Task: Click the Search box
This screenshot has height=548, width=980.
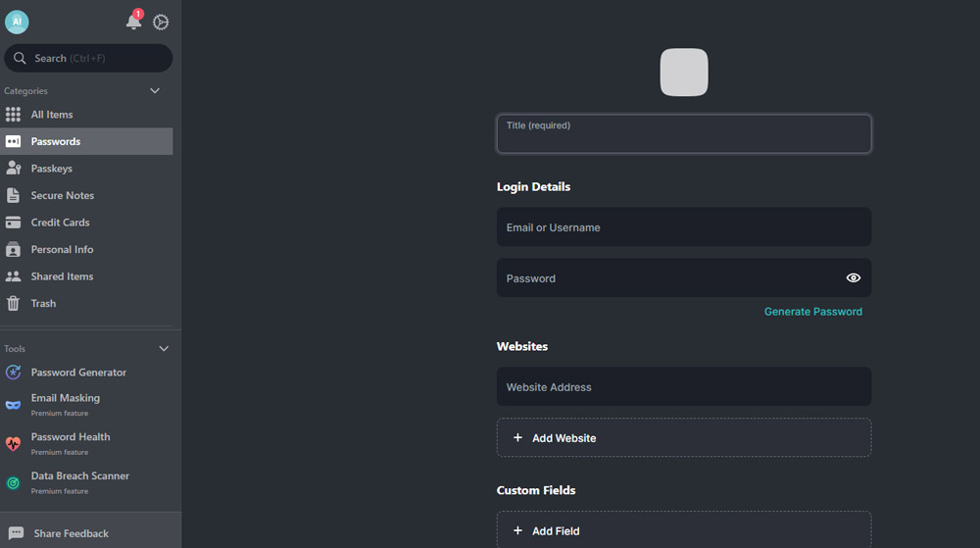Action: pyautogui.click(x=88, y=58)
